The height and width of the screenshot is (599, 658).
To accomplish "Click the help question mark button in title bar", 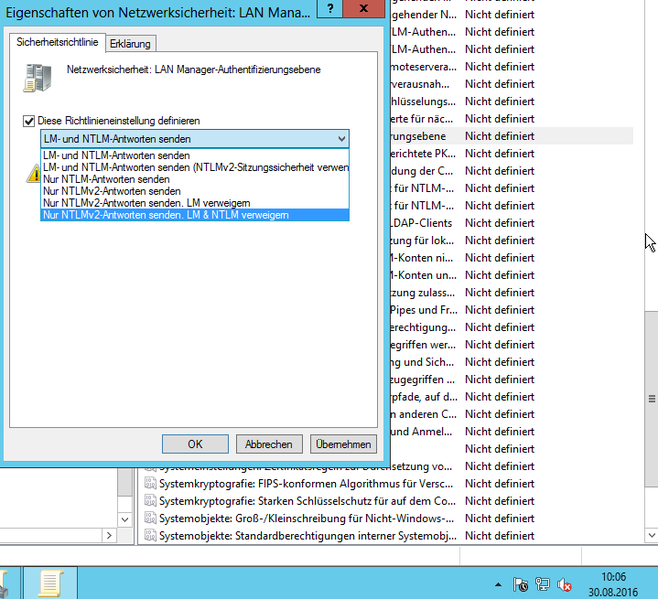I will (329, 9).
